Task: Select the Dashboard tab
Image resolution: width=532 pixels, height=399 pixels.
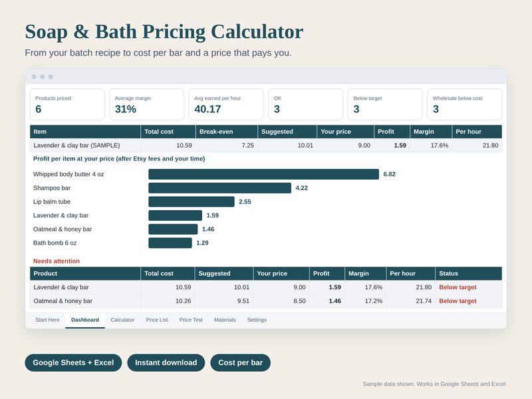Action: click(85, 320)
